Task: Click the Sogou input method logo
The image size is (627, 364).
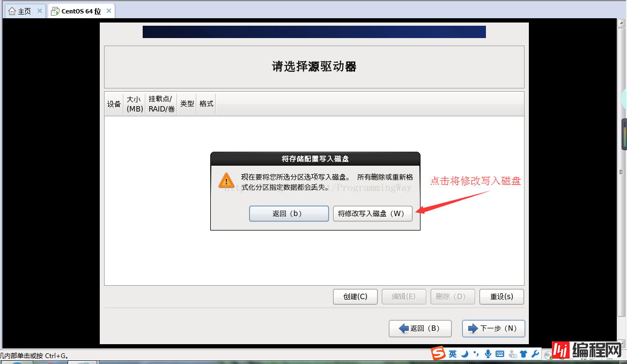Action: [x=438, y=353]
